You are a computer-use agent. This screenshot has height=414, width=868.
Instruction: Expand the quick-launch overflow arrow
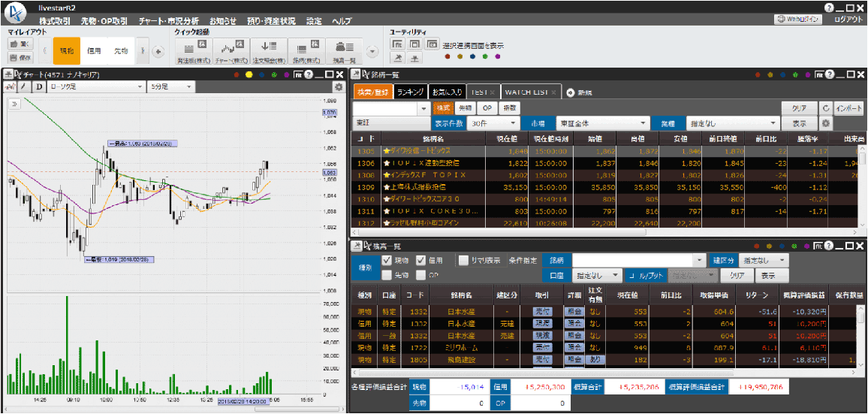(372, 51)
